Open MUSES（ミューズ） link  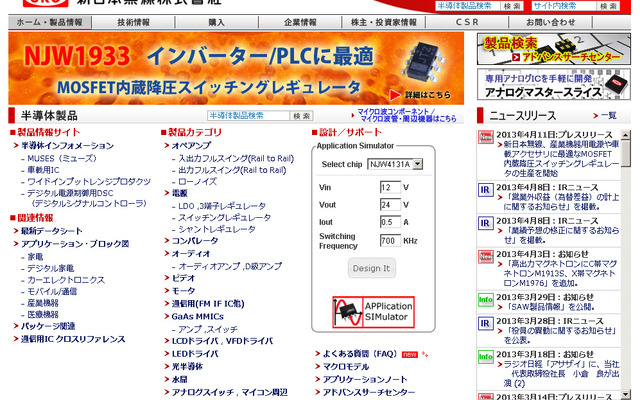(x=61, y=158)
